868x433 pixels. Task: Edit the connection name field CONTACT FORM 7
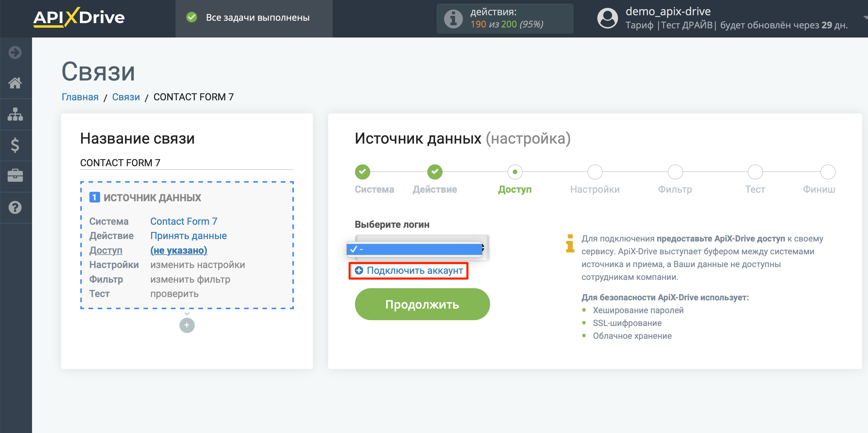[x=187, y=163]
